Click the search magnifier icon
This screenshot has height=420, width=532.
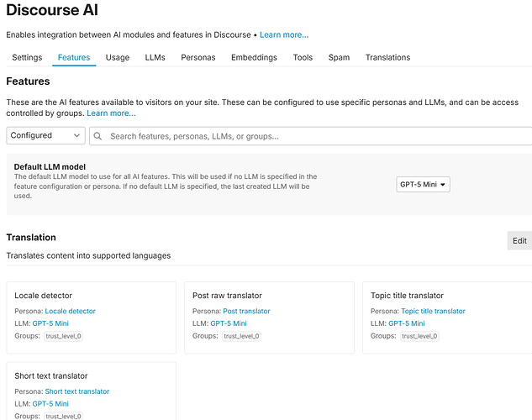(x=97, y=136)
